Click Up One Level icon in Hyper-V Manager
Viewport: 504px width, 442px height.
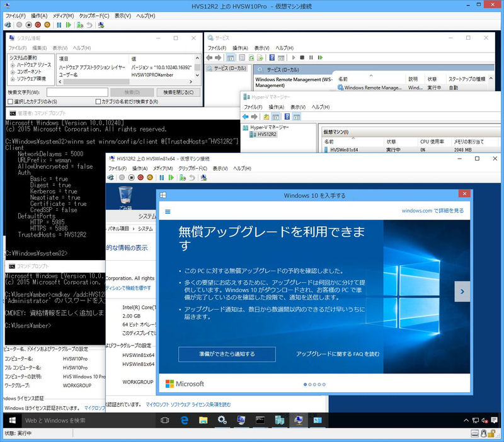pos(266,116)
